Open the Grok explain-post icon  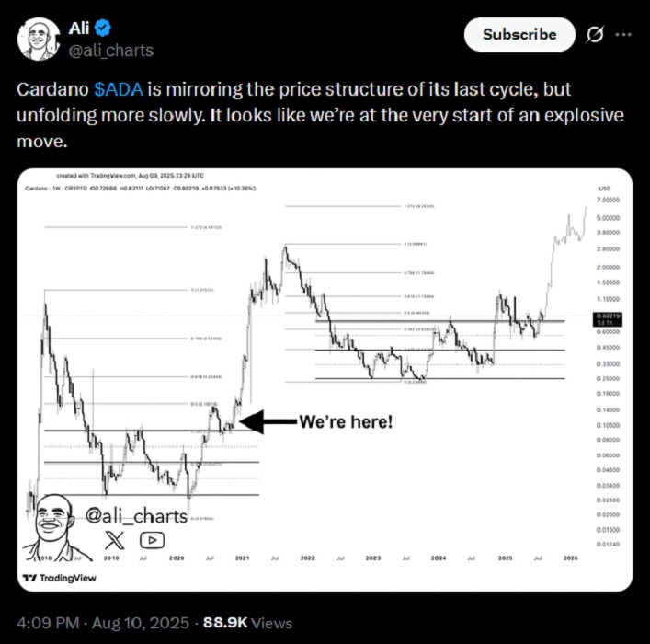click(594, 34)
